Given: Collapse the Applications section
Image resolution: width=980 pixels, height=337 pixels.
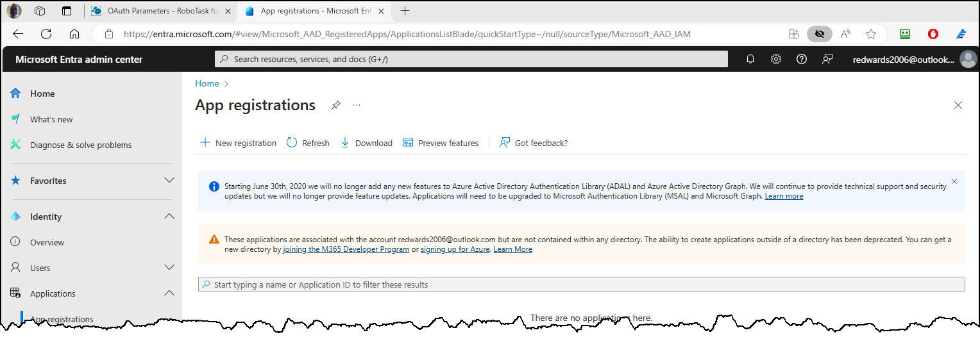Looking at the screenshot, I should 169,293.
